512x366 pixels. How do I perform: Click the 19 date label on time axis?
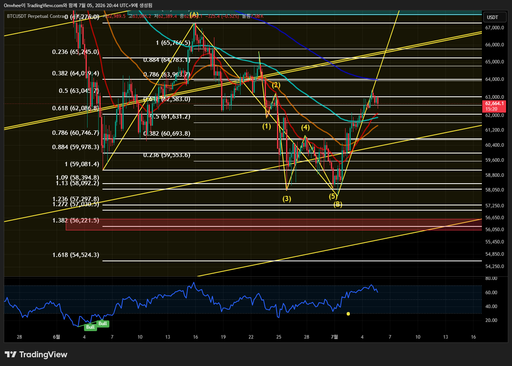[x=223, y=337]
